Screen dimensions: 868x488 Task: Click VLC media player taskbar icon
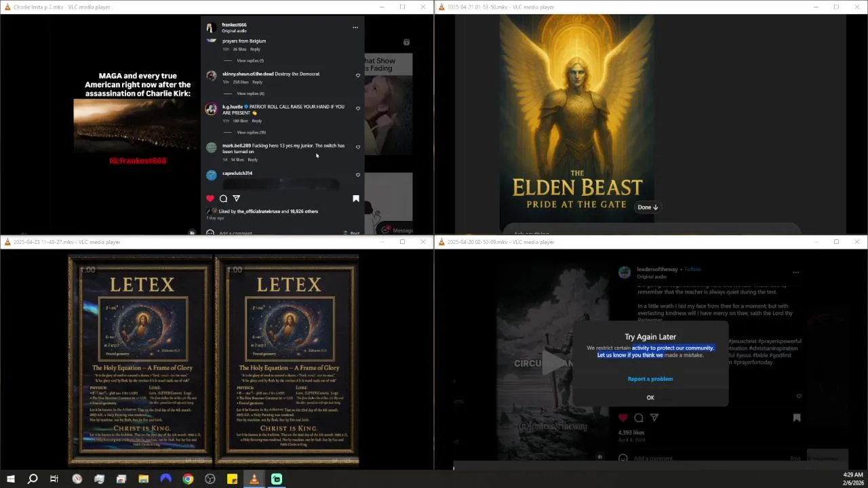click(254, 479)
